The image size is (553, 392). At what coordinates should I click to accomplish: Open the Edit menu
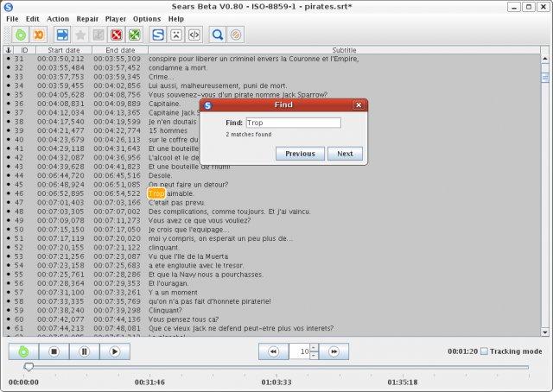click(x=33, y=19)
